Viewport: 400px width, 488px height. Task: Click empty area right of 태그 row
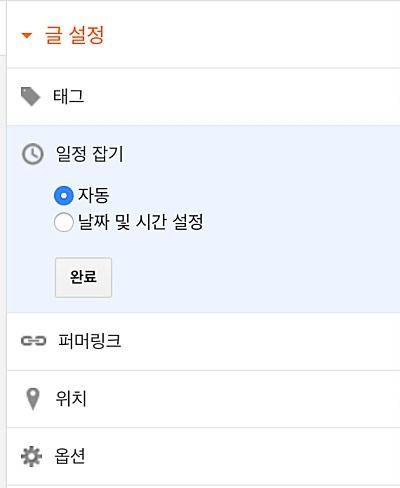[x=242, y=97]
